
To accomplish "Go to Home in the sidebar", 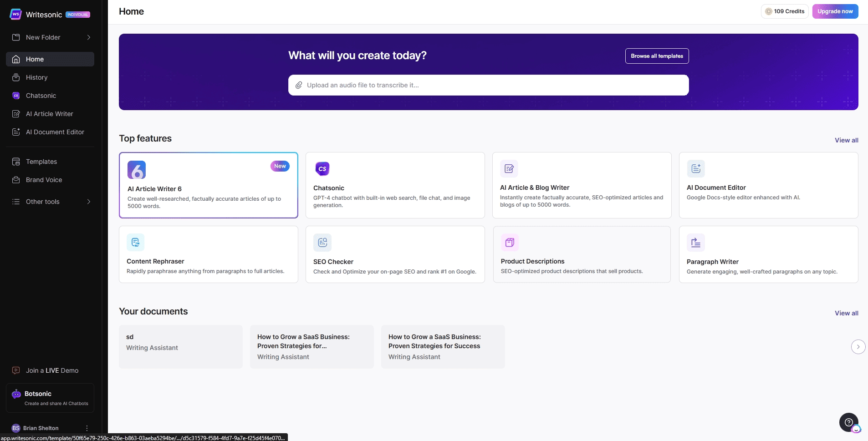I will pos(50,59).
